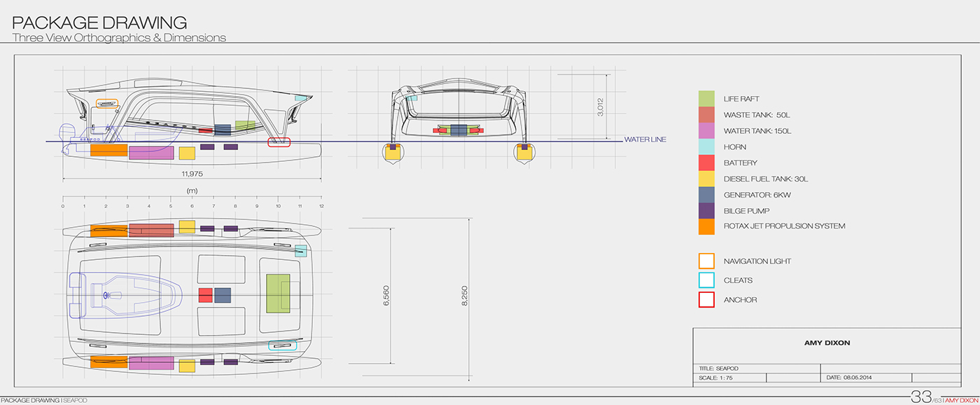Viewport: 980px width, 405px height.
Task: Click the cyan-outlined cleat in plan view
Action: 283,345
